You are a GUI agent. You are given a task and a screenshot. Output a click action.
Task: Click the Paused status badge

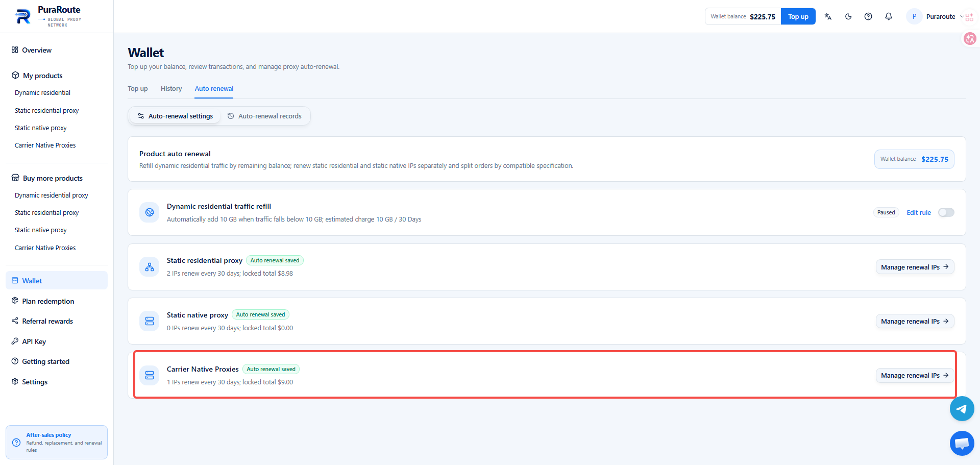(886, 212)
